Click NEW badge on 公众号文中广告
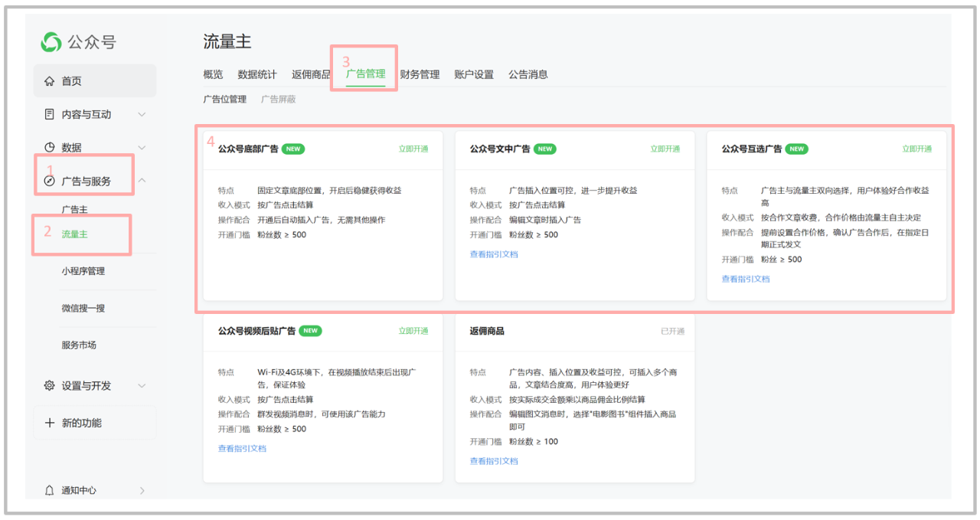The width and height of the screenshot is (980, 520). (545, 149)
